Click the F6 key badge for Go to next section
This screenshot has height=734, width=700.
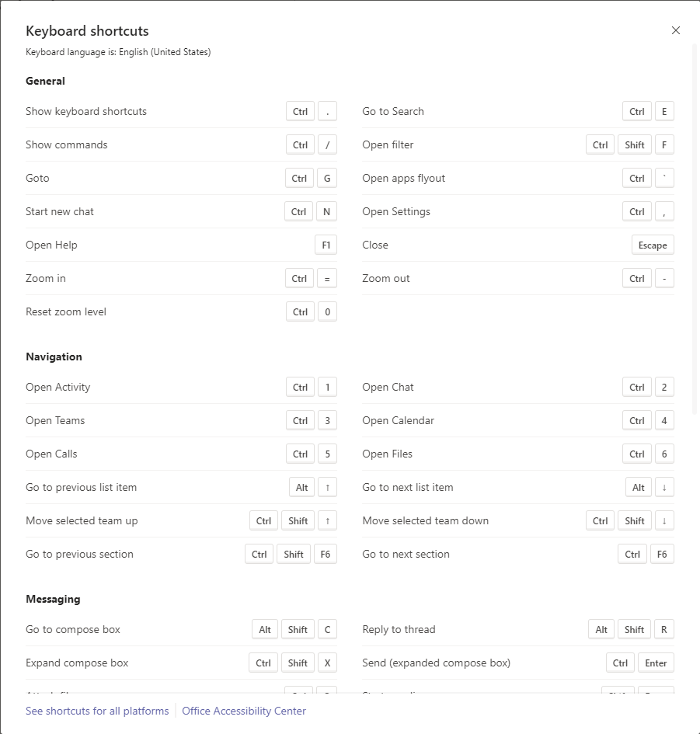coord(662,555)
